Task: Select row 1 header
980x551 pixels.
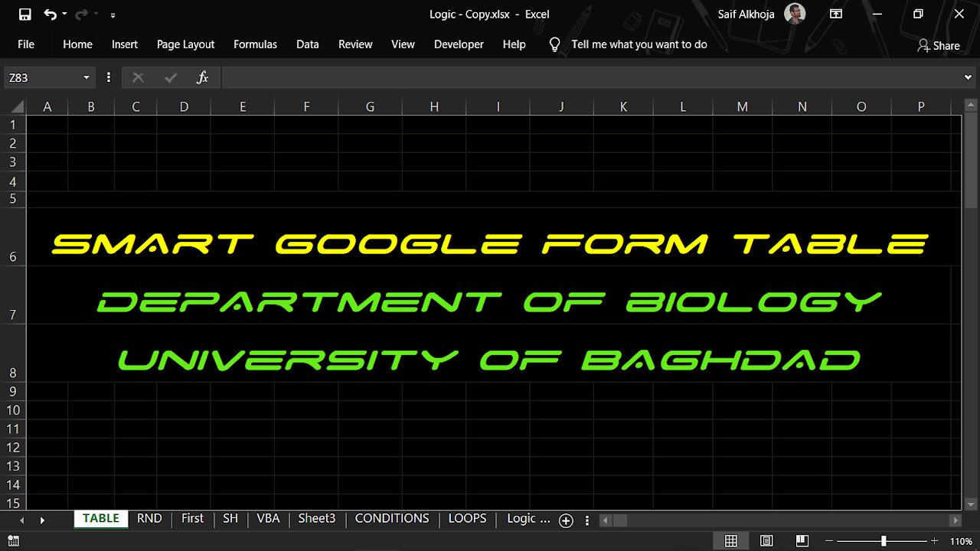Action: point(13,125)
